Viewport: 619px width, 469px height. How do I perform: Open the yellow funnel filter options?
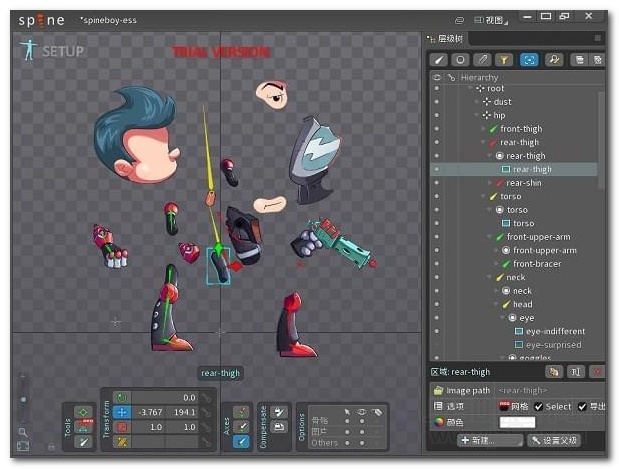pyautogui.click(x=504, y=60)
